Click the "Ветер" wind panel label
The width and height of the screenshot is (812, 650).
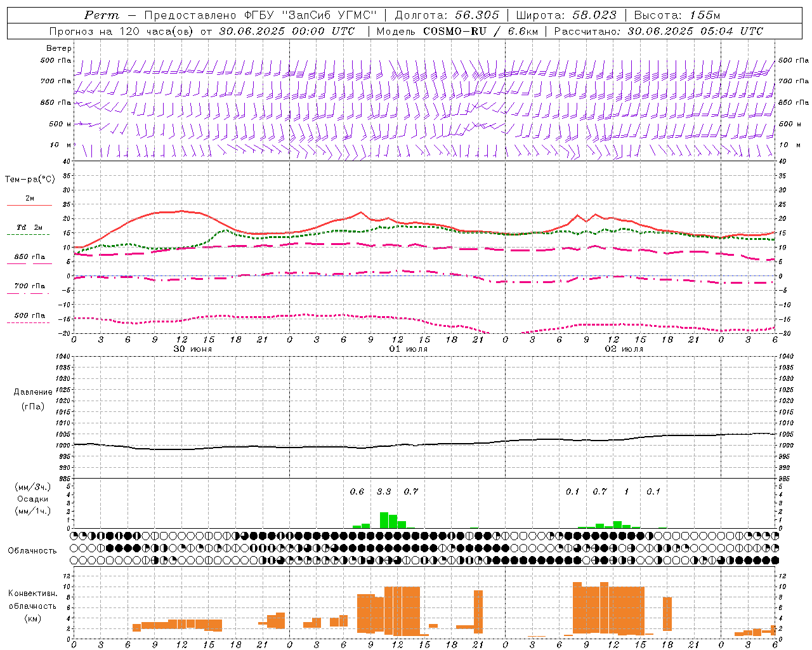(59, 48)
